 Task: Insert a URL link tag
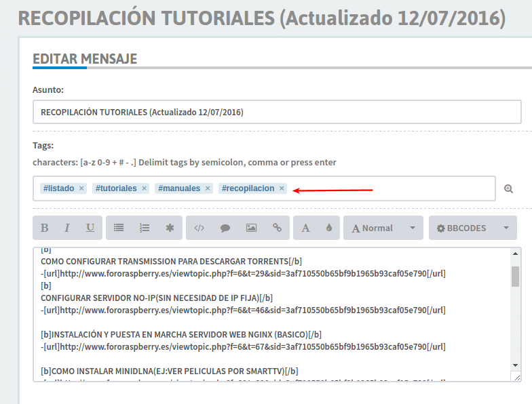point(277,228)
